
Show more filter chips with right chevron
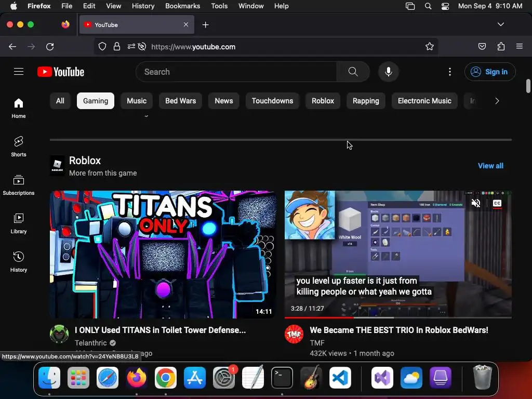(497, 101)
